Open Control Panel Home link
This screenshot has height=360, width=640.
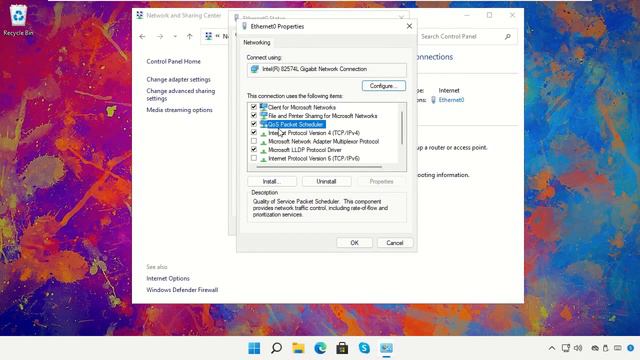tap(173, 61)
